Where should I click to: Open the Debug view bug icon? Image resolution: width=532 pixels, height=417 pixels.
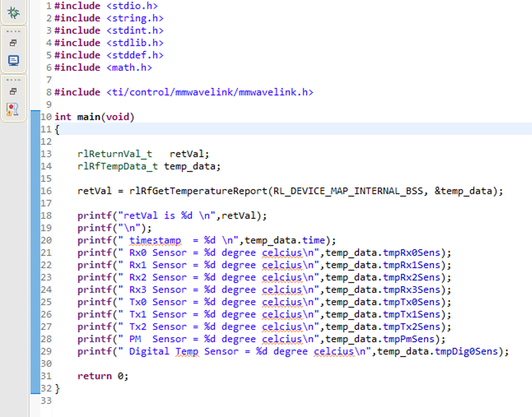13,13
